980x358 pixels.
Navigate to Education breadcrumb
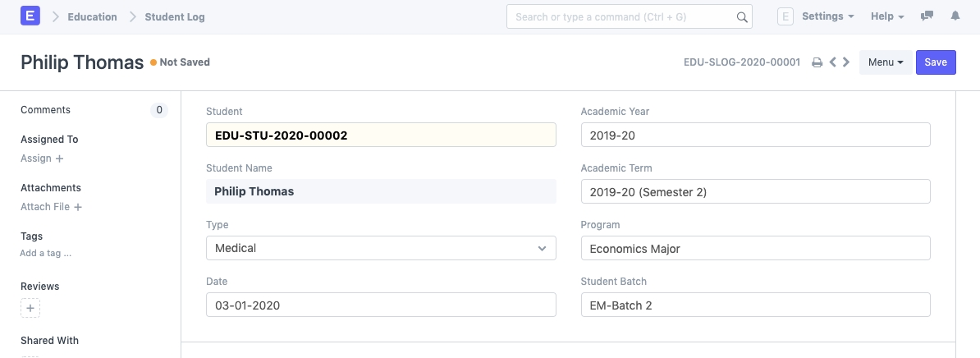[x=92, y=16]
